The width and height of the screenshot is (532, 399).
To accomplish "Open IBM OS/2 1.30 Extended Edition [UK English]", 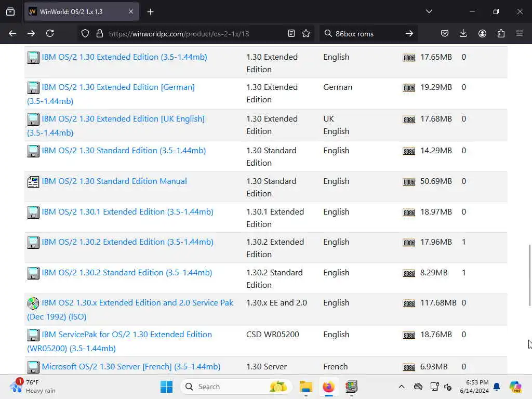I will (x=123, y=119).
